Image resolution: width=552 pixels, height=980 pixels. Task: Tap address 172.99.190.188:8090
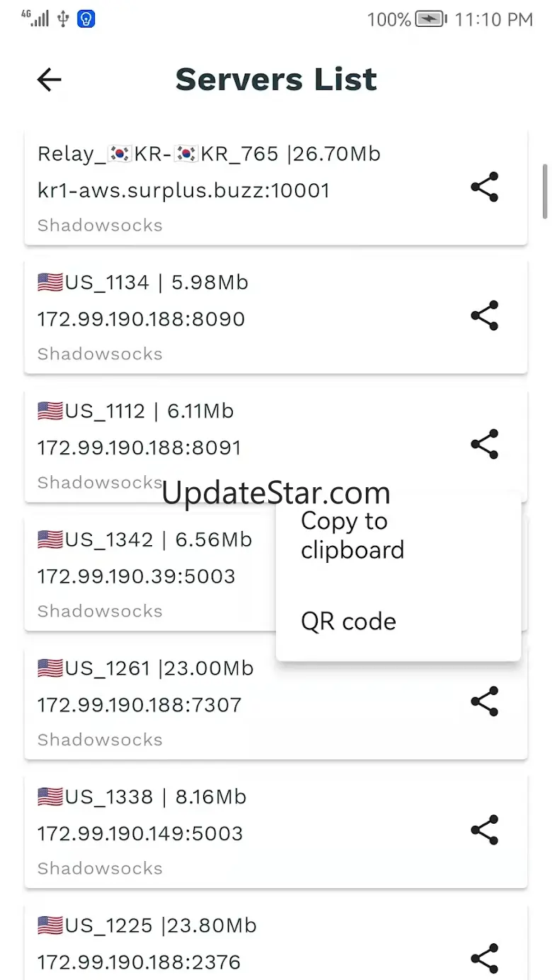point(141,319)
